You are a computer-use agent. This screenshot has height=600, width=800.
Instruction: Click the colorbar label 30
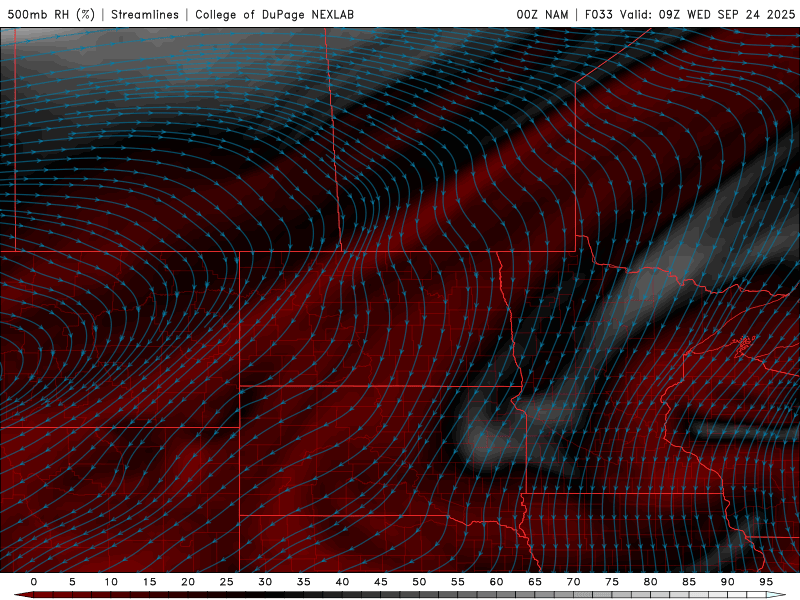click(x=265, y=582)
